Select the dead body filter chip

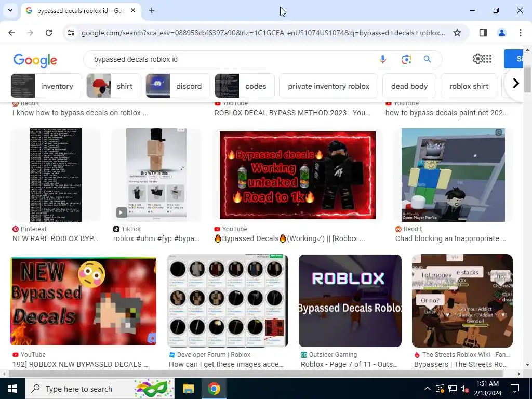(409, 86)
